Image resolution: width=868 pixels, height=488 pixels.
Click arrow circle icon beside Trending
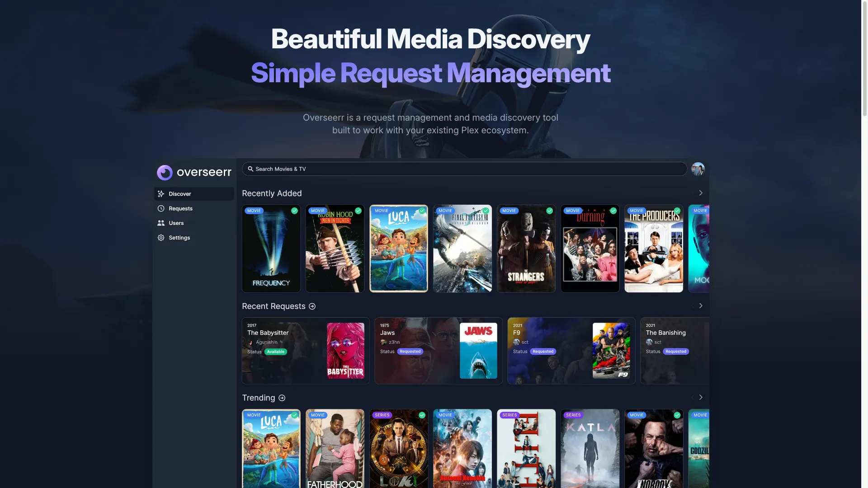coord(282,398)
